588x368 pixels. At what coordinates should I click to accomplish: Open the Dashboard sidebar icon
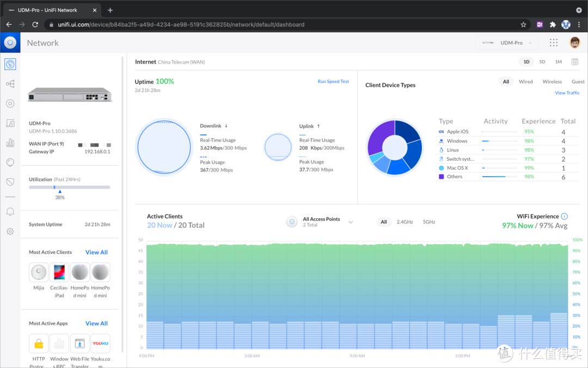pos(10,64)
